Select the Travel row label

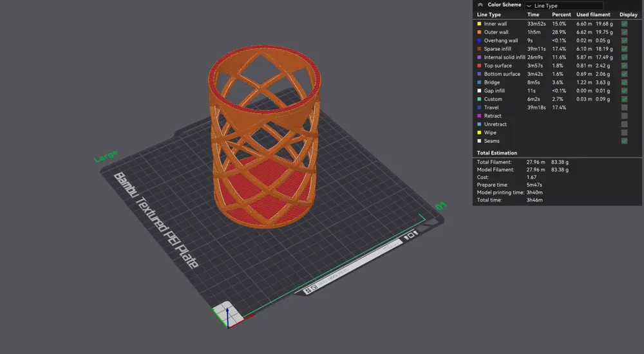tap(491, 107)
